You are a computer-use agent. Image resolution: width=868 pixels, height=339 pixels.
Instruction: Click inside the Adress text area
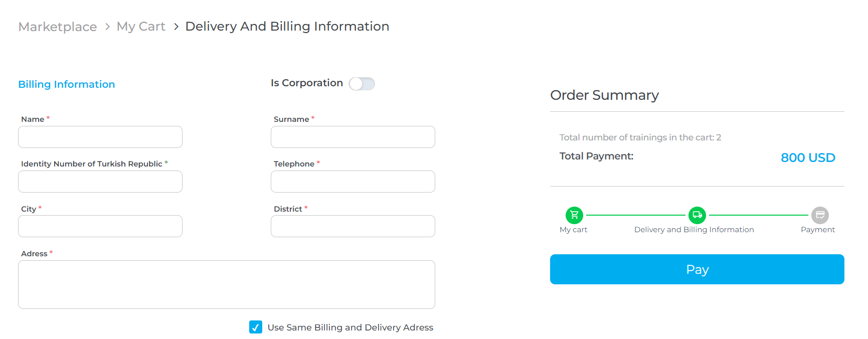tap(227, 284)
